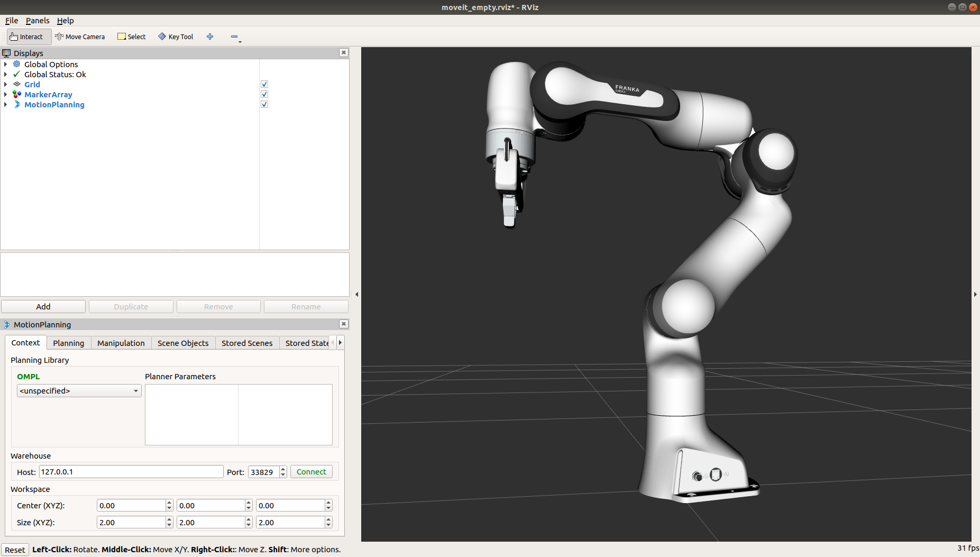This screenshot has width=980, height=557.
Task: Toggle the MarkerArray checkbox off
Action: [x=264, y=95]
